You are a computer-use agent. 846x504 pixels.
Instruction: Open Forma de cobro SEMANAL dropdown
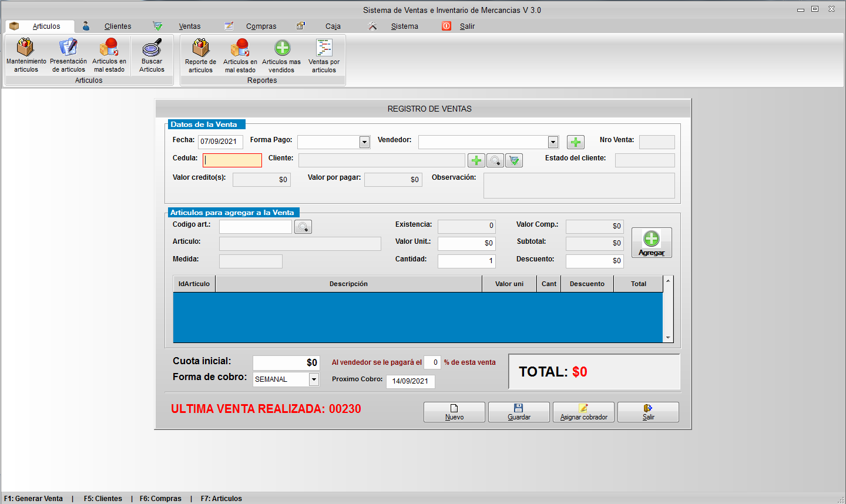(314, 379)
